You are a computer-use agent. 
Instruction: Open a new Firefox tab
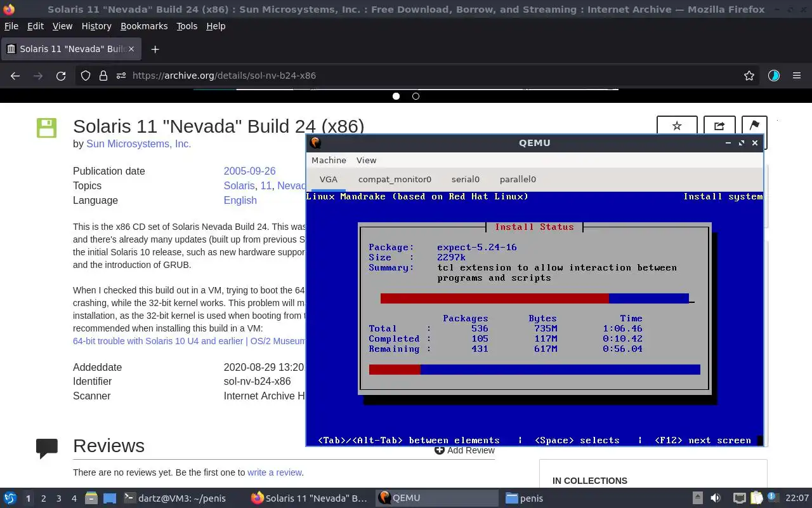coord(155,49)
